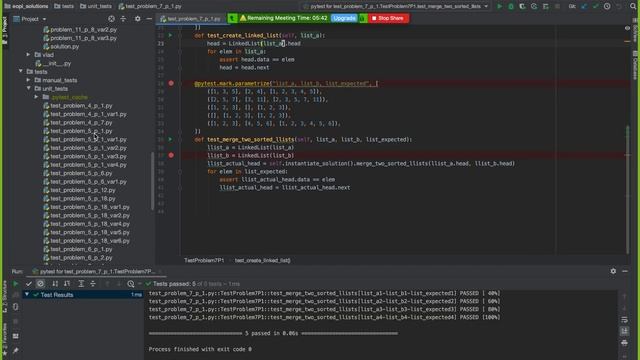The width and height of the screenshot is (640, 360).
Task: Expand the vlad folder
Action: pos(28,55)
